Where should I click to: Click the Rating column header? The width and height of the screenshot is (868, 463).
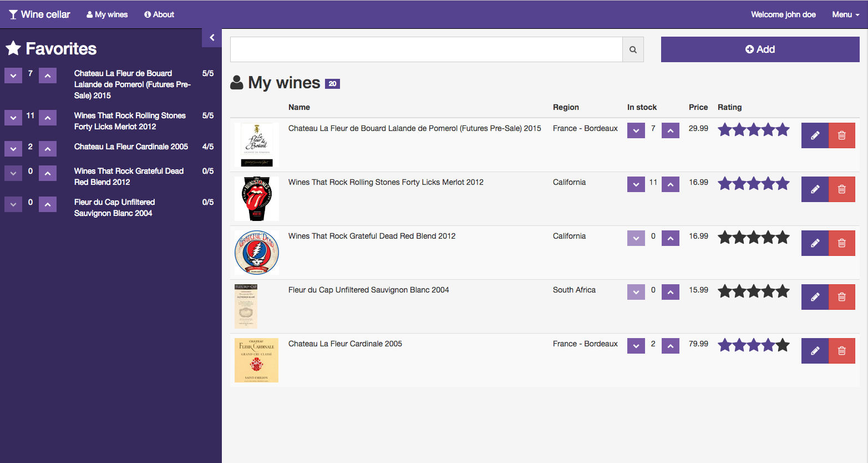click(x=729, y=107)
